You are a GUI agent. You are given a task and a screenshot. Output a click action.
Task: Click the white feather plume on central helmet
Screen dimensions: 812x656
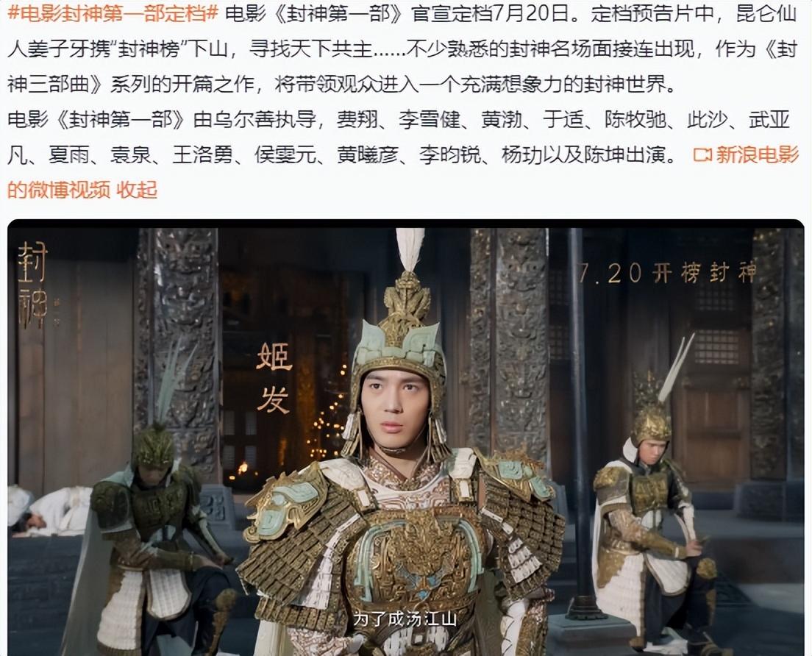click(x=410, y=249)
